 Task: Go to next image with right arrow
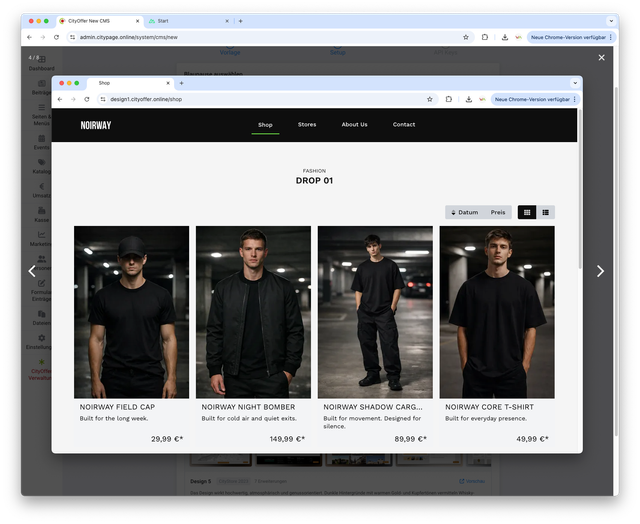coord(600,271)
